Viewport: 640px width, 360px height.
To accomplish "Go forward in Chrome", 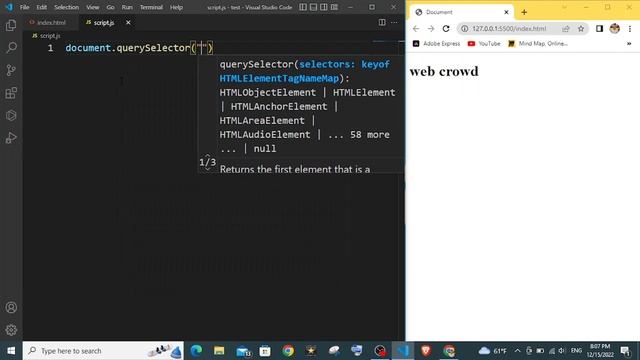I will 431,29.
